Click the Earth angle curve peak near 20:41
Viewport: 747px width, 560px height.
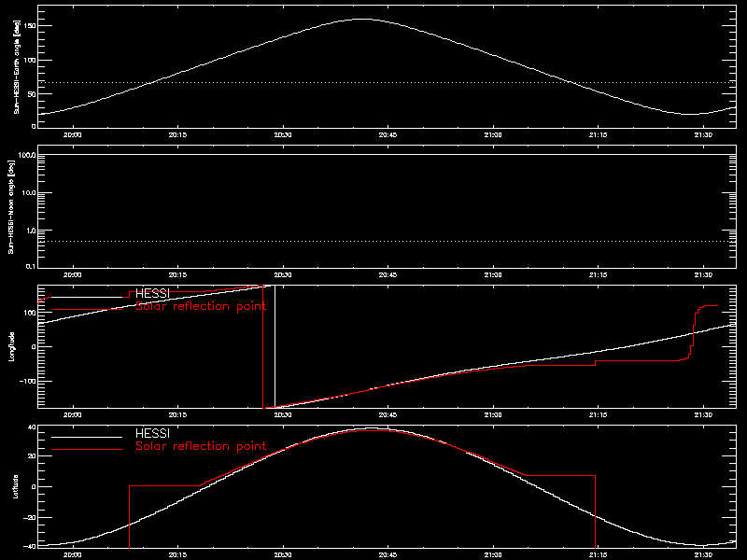362,19
